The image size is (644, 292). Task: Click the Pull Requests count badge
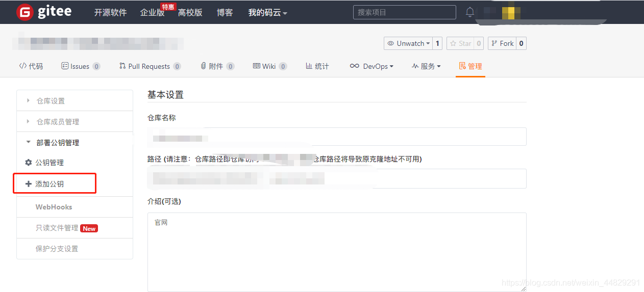[x=177, y=66]
